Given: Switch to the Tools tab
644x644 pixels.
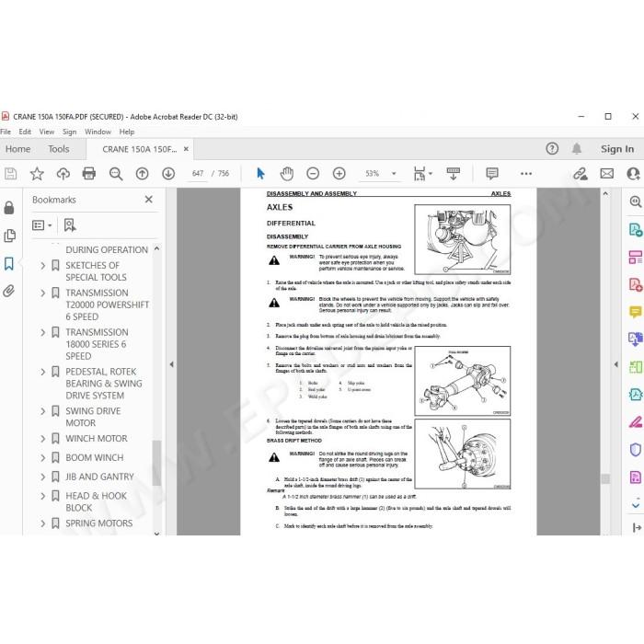Looking at the screenshot, I should (x=59, y=149).
